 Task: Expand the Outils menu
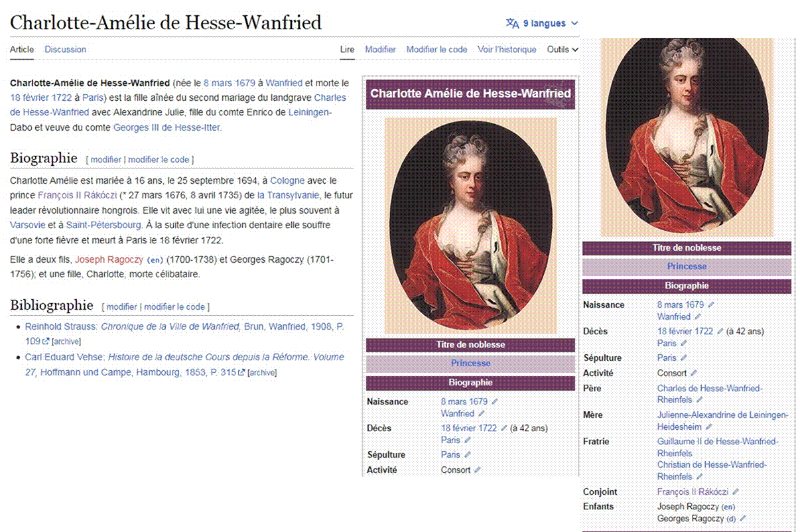click(563, 49)
